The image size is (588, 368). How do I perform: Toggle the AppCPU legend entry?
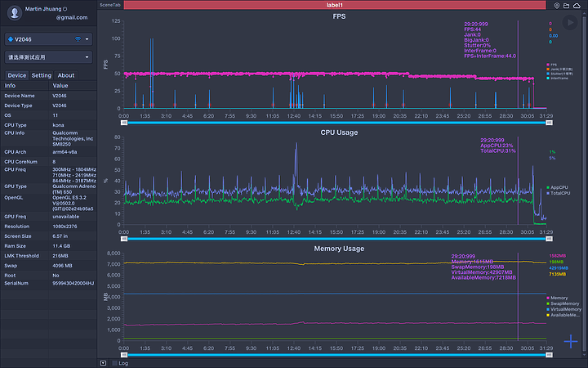point(557,187)
